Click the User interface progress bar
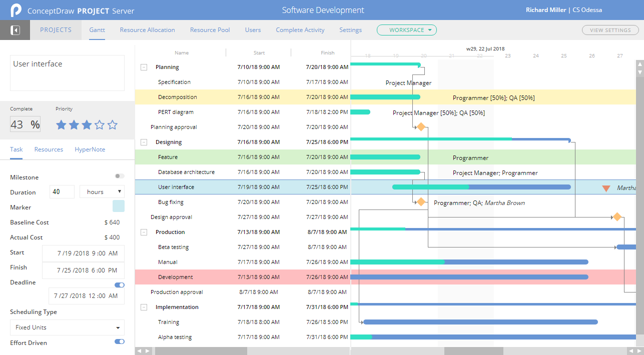The width and height of the screenshot is (644, 355). coord(481,187)
